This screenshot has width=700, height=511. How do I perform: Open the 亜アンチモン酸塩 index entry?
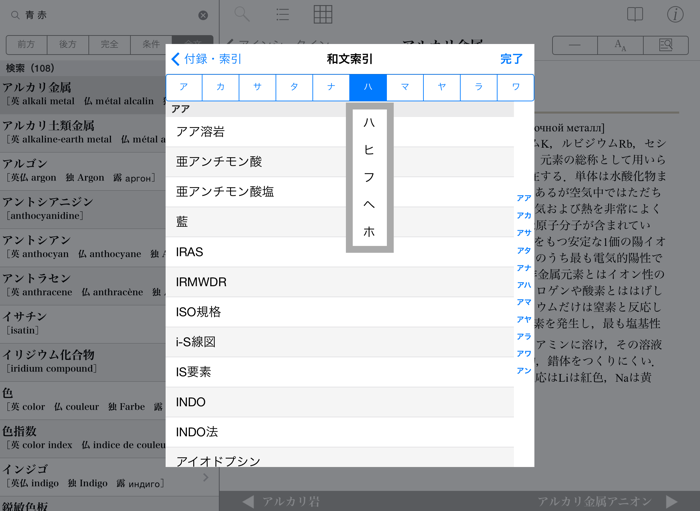pyautogui.click(x=225, y=191)
